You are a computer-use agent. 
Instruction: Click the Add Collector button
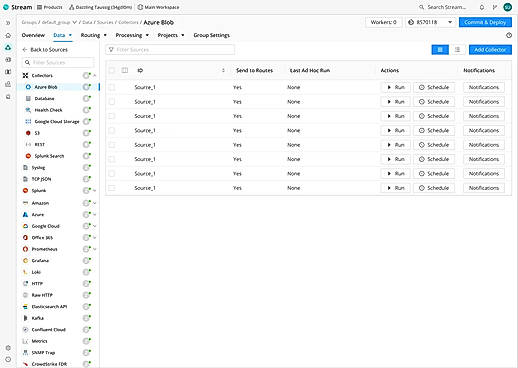490,50
